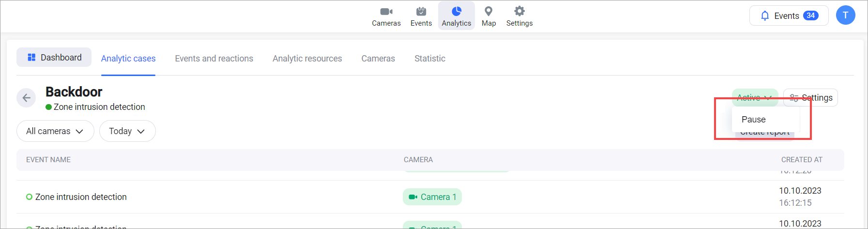Select Pause from the status menu
Screen dimensions: 868x229
point(754,120)
